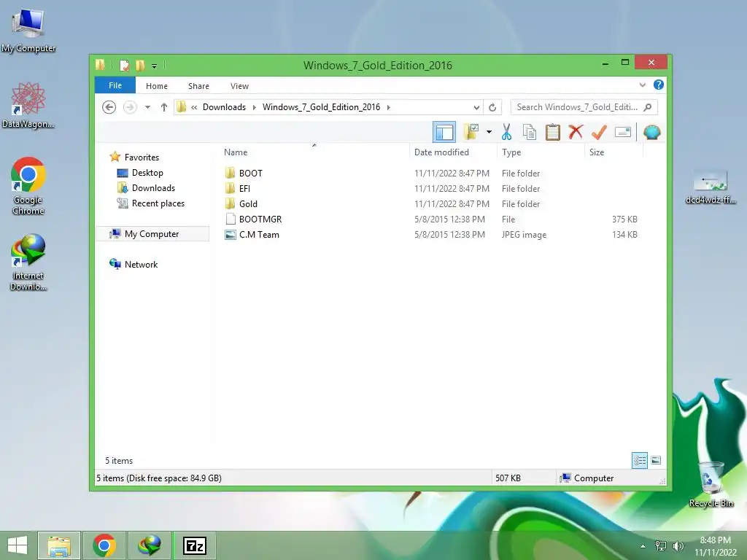Switch to details view icon
The height and width of the screenshot is (560, 747).
tap(640, 460)
